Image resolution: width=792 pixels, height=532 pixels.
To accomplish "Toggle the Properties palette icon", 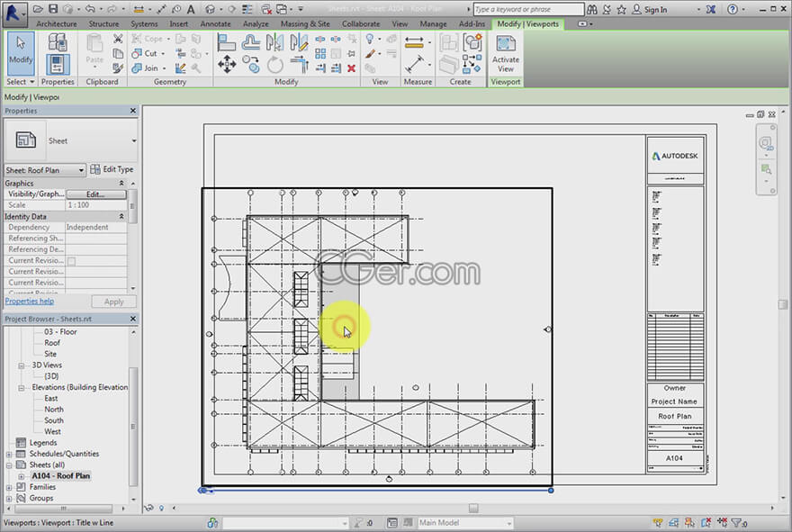I will coord(58,65).
